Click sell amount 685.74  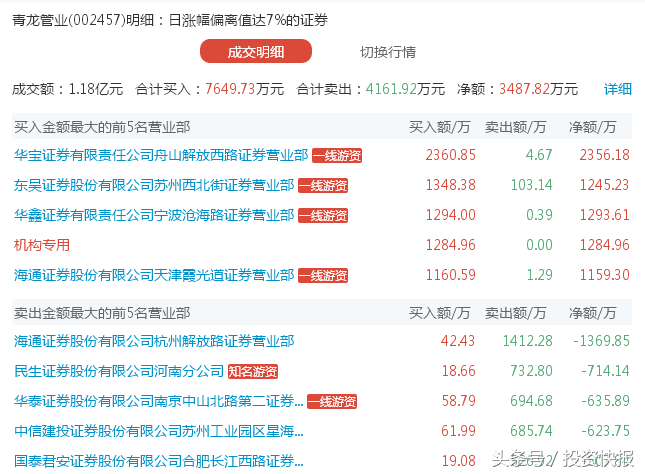[531, 431]
